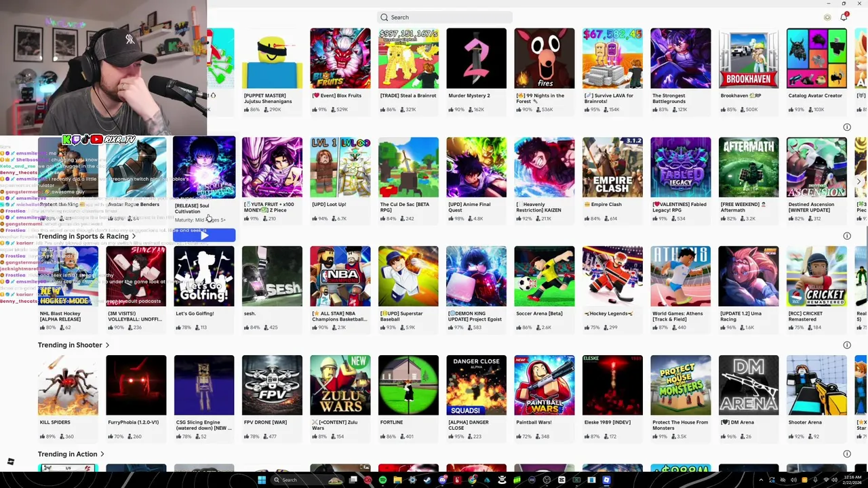868x488 pixels.
Task: Click the Windows taskbar search box
Action: 308,480
